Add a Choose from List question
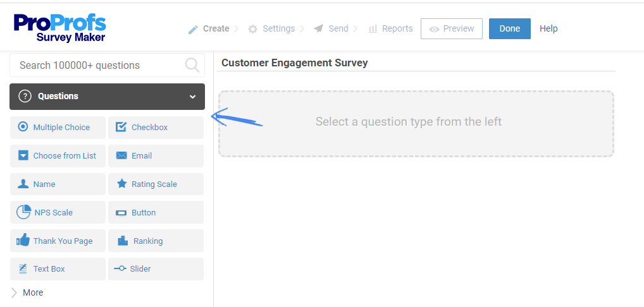644x307 pixels. point(58,156)
